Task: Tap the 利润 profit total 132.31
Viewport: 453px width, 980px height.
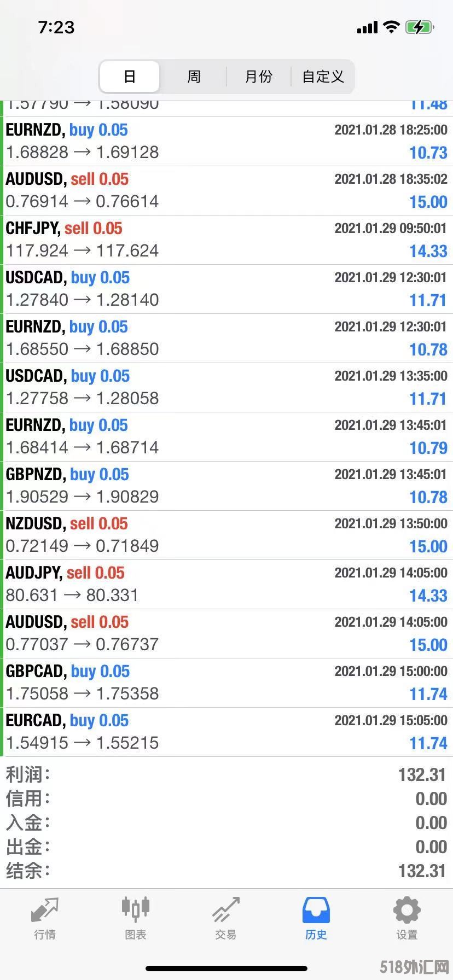Action: [x=422, y=774]
